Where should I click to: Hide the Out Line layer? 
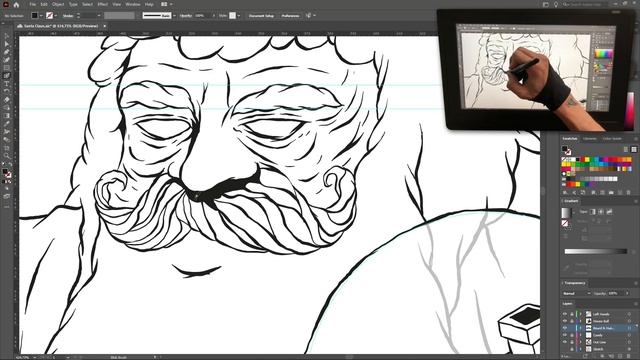coord(565,342)
